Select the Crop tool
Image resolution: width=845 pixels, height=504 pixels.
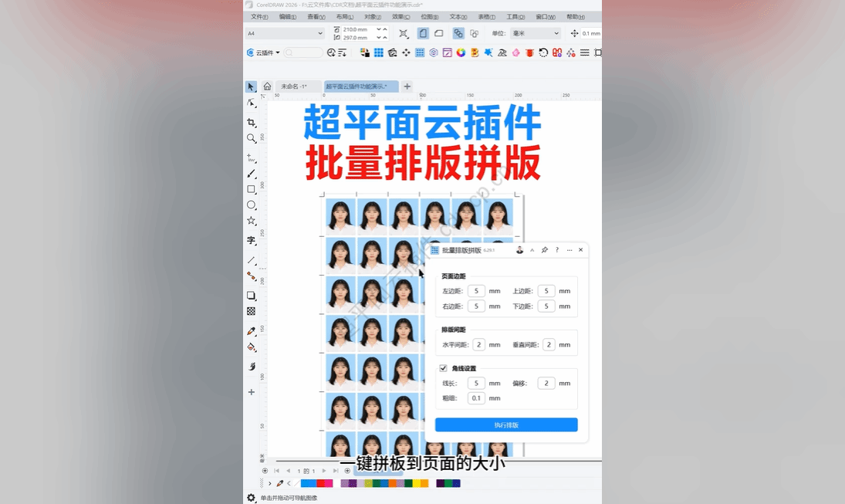coord(251,123)
